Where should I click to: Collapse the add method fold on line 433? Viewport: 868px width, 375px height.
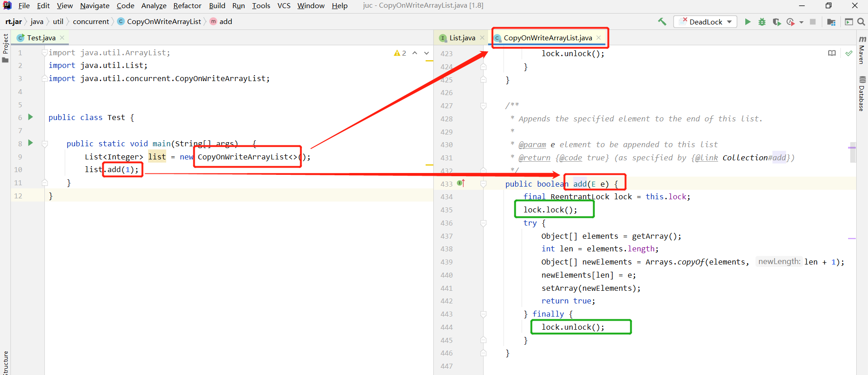483,184
